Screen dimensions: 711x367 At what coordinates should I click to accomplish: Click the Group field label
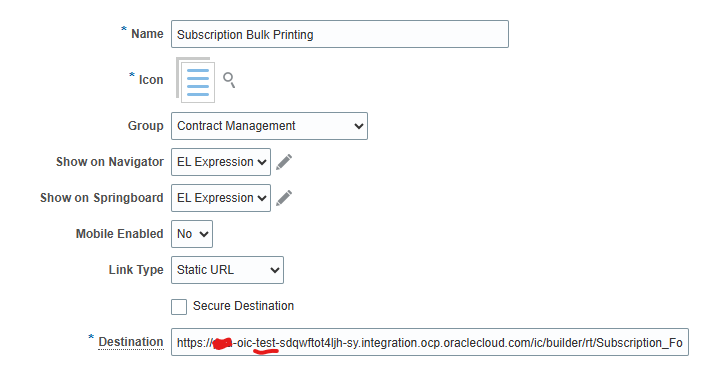coord(146,126)
